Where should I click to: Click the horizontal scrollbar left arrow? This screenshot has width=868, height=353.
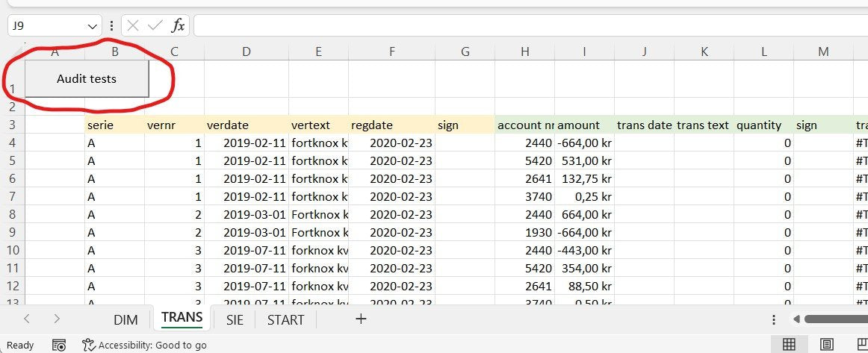(796, 319)
